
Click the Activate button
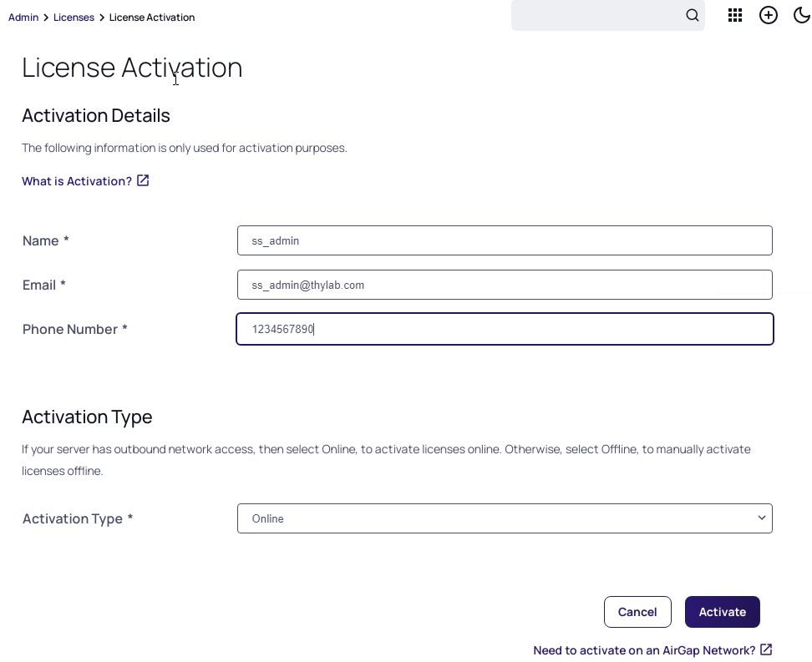(722, 612)
